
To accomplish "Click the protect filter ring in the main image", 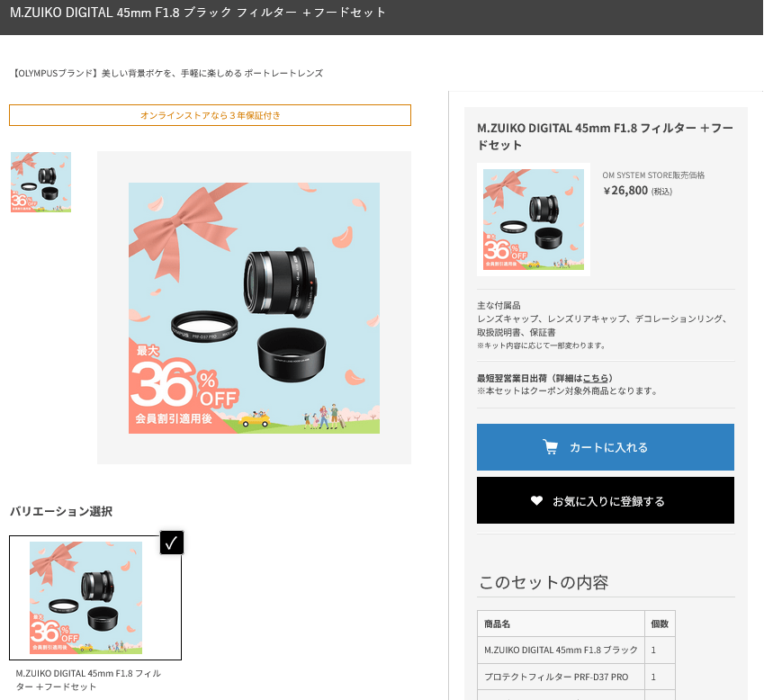I will pyautogui.click(x=205, y=328).
